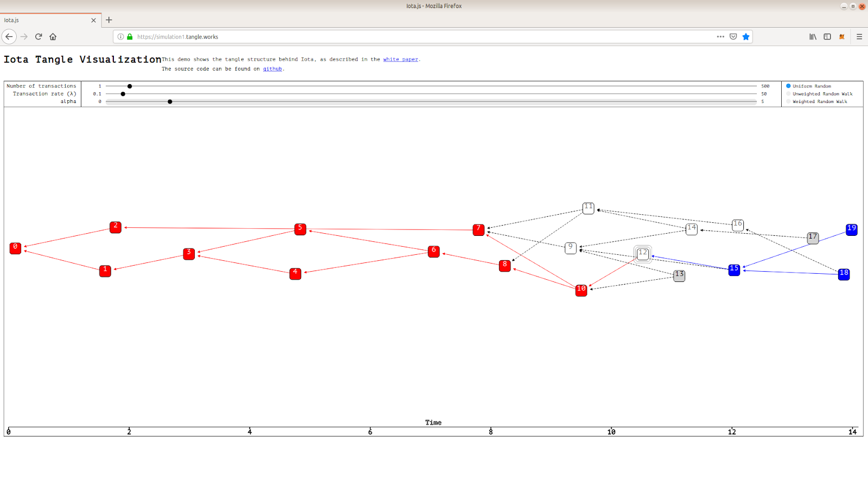Click the 'Number of transactions' label

coord(41,86)
